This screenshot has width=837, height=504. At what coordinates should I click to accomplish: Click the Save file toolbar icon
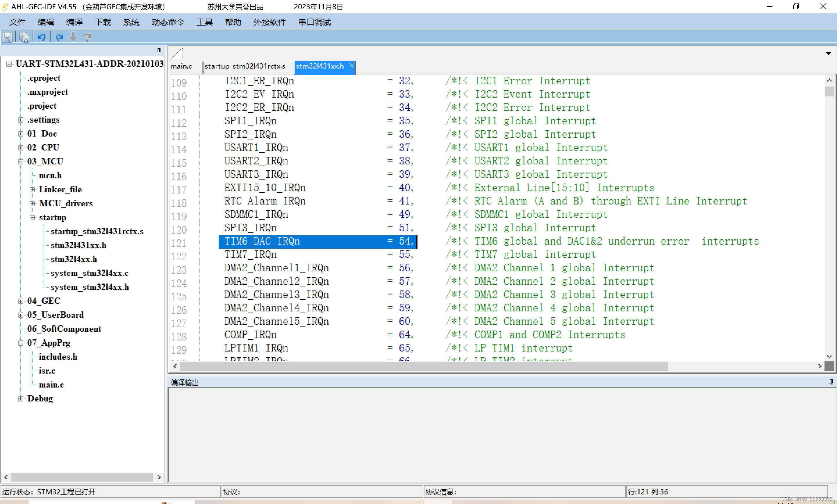point(8,37)
